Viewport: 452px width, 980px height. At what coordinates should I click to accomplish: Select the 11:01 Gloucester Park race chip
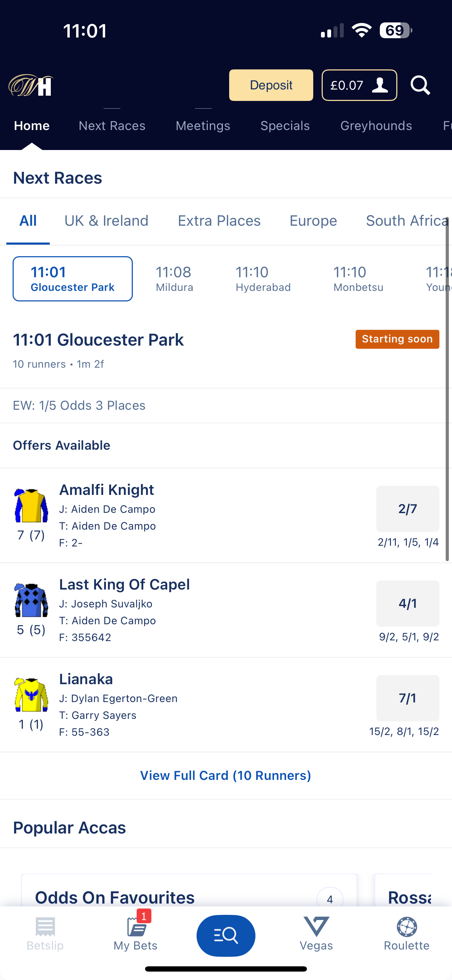tap(72, 279)
